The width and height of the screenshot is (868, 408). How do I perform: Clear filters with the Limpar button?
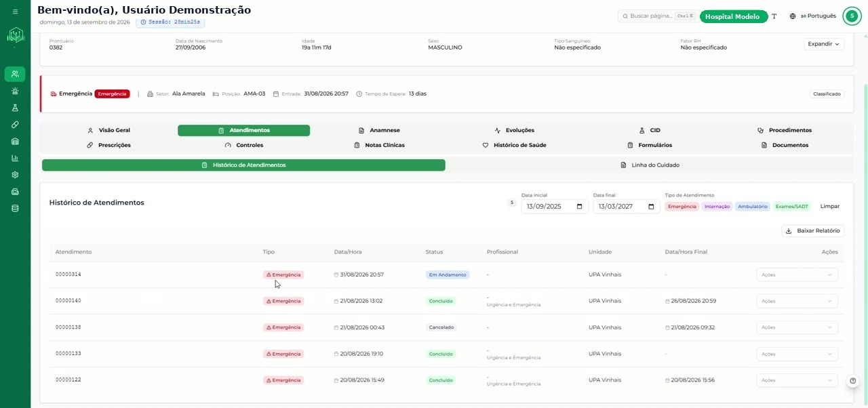pos(830,207)
